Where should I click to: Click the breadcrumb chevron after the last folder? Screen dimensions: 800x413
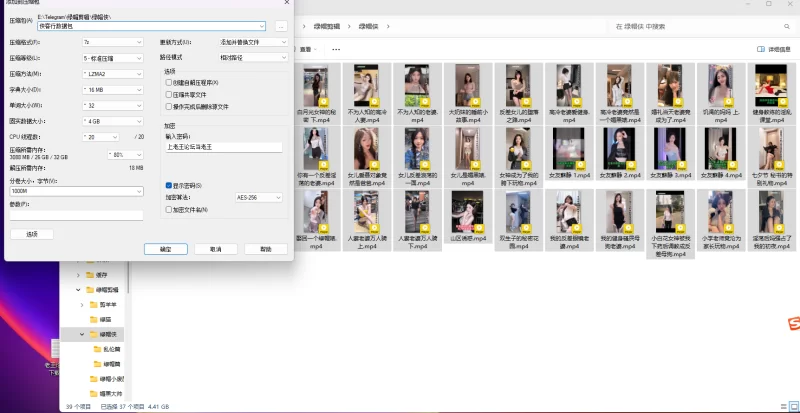388,26
